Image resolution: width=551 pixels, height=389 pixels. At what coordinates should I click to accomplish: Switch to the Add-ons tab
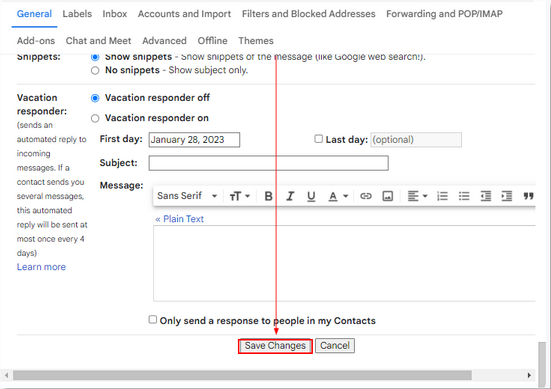coord(36,41)
